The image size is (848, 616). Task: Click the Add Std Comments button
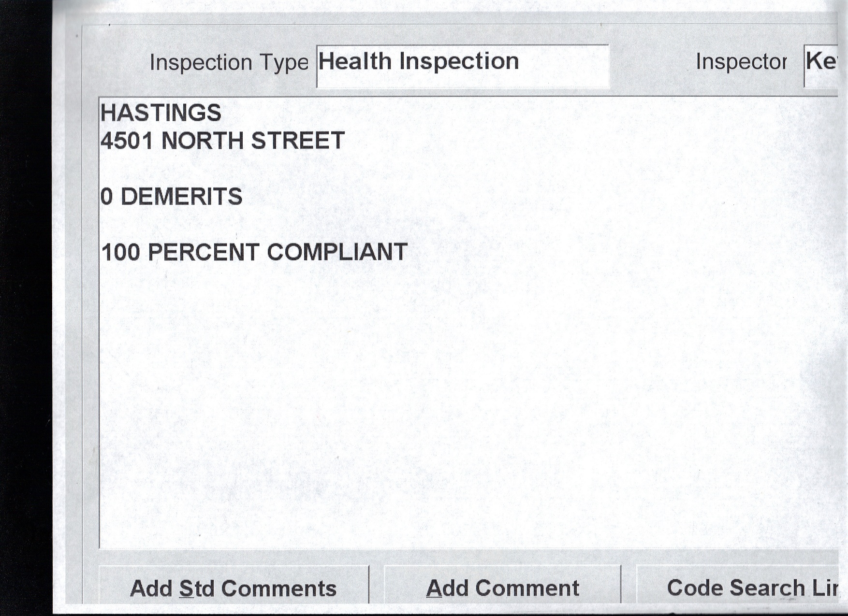tap(233, 587)
